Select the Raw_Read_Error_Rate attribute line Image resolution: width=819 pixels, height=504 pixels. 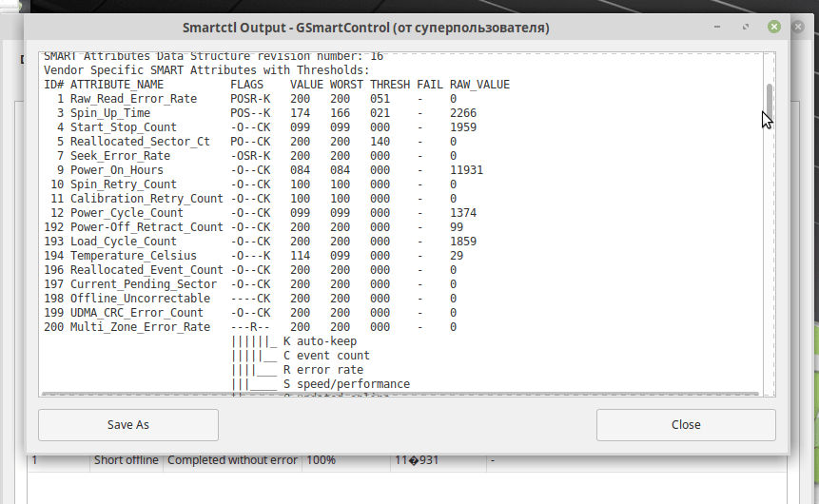coord(251,99)
